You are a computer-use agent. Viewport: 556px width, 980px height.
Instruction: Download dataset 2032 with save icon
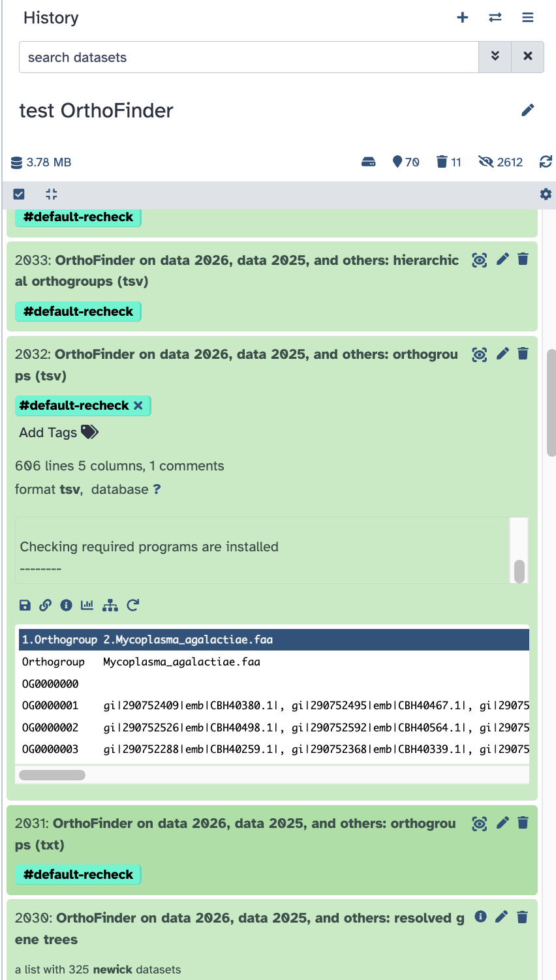(x=25, y=605)
